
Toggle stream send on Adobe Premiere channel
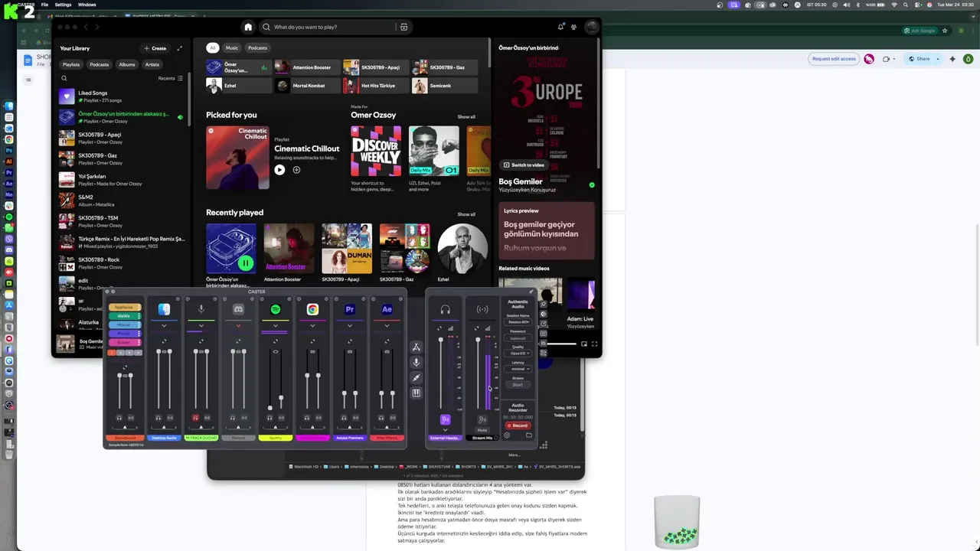(355, 418)
